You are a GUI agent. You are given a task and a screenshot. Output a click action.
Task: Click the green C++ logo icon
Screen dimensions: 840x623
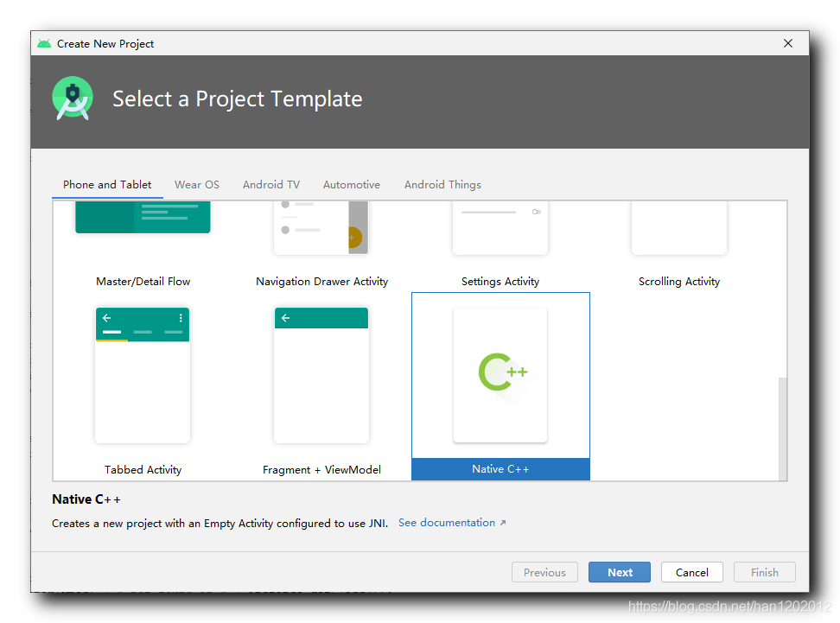pos(502,372)
